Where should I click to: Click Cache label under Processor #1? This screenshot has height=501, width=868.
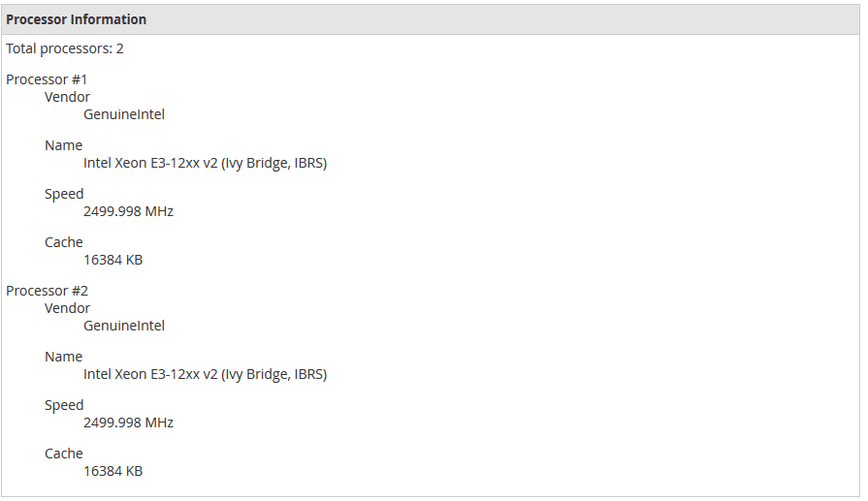pyautogui.click(x=64, y=242)
